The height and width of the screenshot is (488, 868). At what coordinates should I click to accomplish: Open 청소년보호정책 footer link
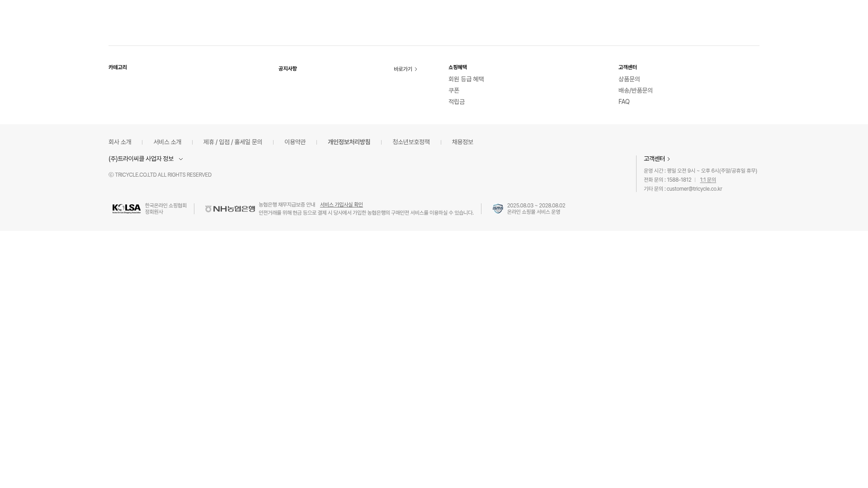tap(411, 142)
